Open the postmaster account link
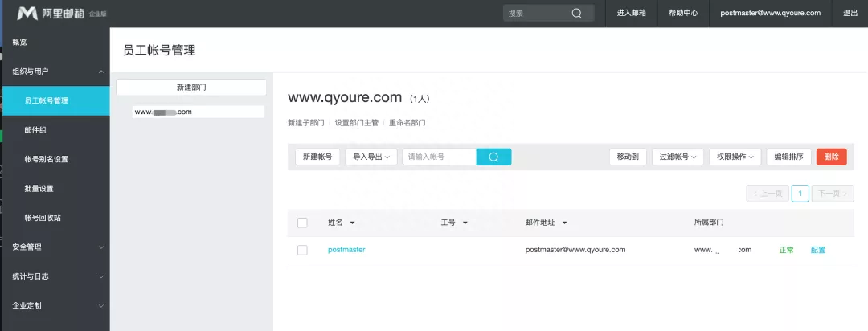Image resolution: width=868 pixels, height=331 pixels. [346, 250]
